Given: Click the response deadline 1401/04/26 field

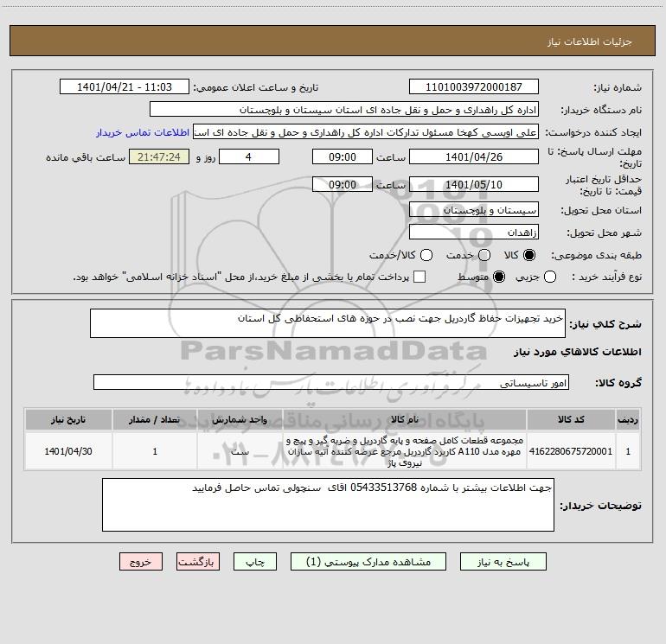Looking at the screenshot, I should (x=474, y=156).
